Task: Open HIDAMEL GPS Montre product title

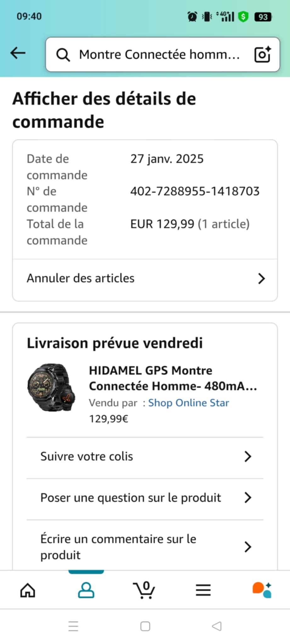Action: pos(173,378)
